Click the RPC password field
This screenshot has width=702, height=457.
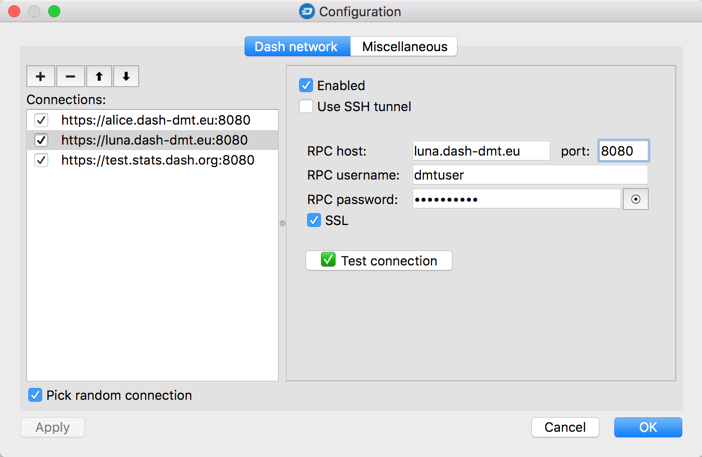[x=516, y=199]
